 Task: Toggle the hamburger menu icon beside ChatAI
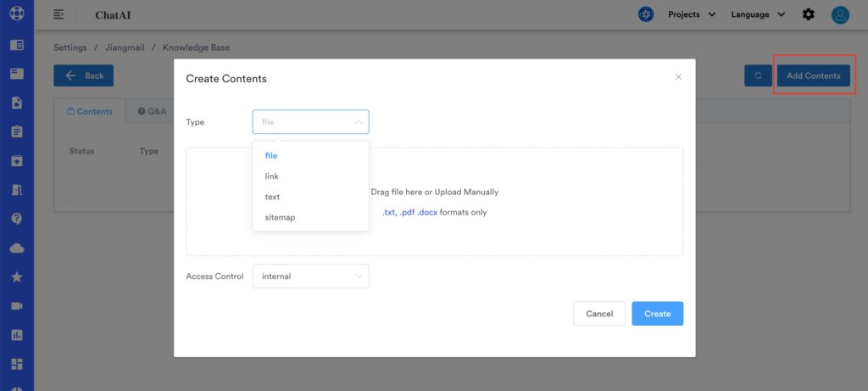(58, 14)
